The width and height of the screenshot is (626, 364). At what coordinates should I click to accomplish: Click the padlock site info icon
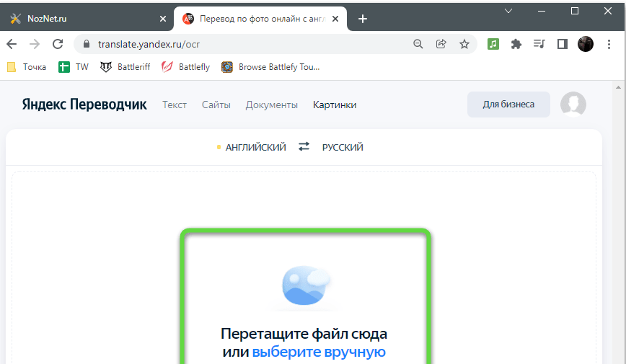click(x=87, y=44)
